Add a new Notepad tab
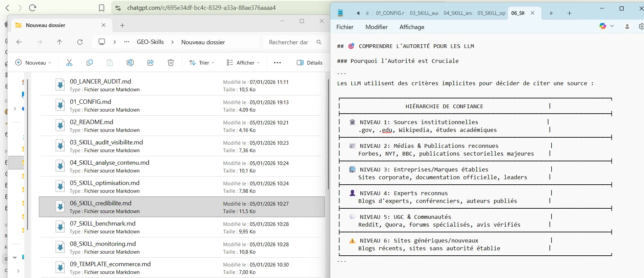The width and height of the screenshot is (644, 278). tap(569, 13)
